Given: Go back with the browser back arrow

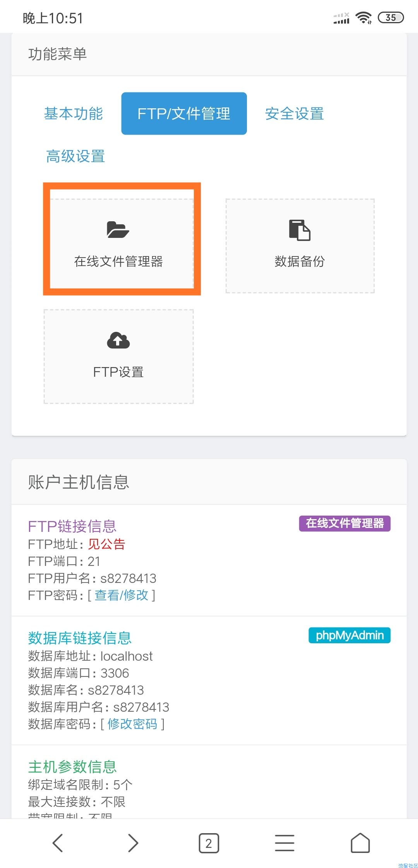Looking at the screenshot, I should [58, 843].
